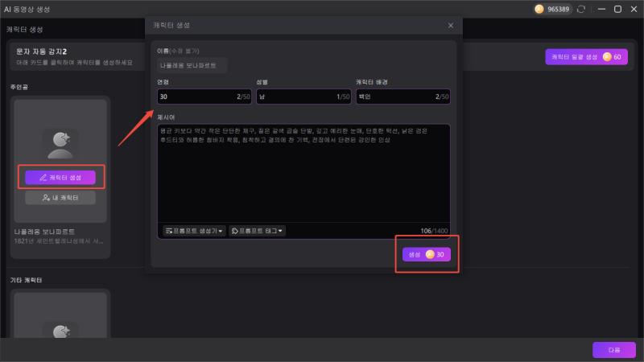Screen dimensions: 644x362
Task: Click the coin icon on 생성 button
Action: pyautogui.click(x=430, y=254)
